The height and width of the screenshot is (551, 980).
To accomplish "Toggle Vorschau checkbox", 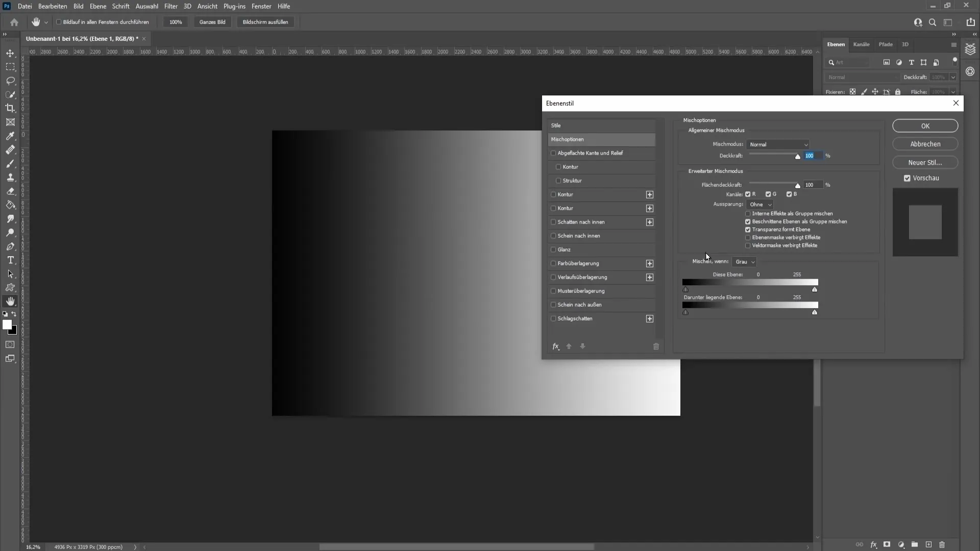I will coord(907,178).
